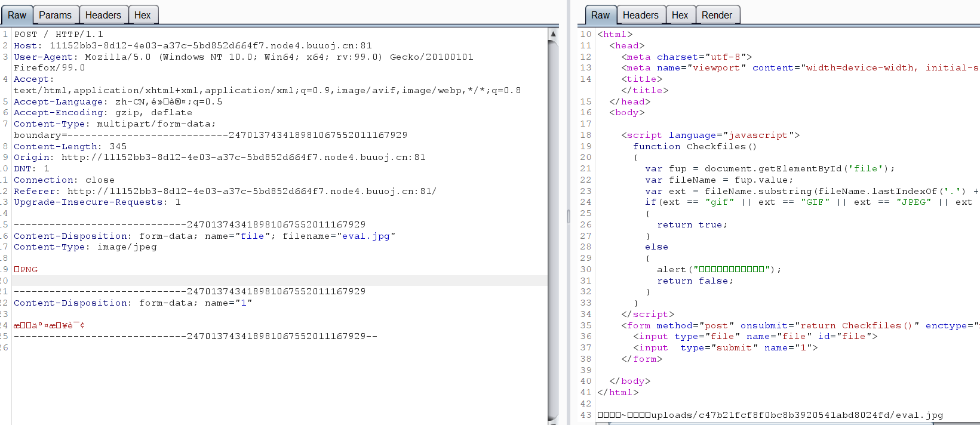Viewport: 980px width, 425px height.
Task: Switch to the request Params tab
Action: pos(55,15)
